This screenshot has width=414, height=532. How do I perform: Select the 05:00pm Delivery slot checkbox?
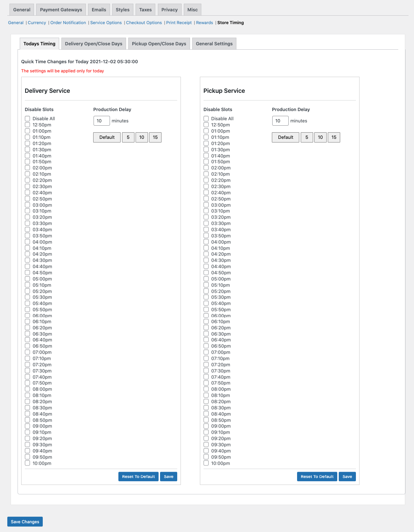pos(27,279)
